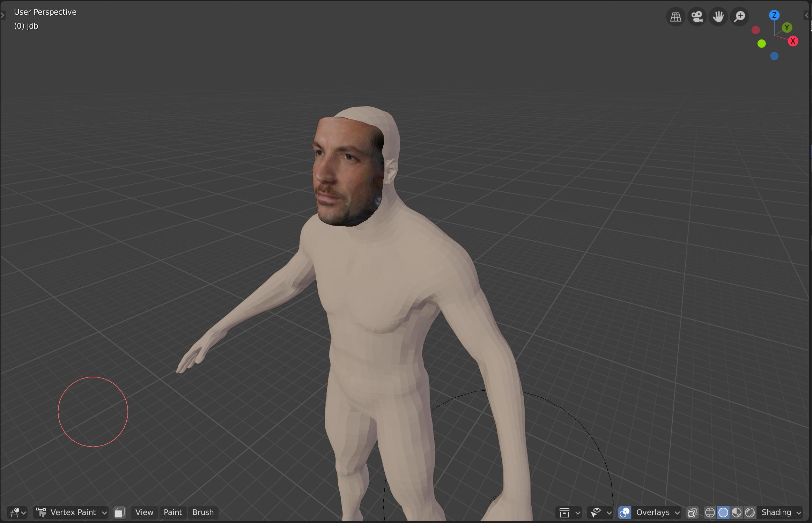Open the View menu
This screenshot has width=812, height=523.
coord(144,512)
